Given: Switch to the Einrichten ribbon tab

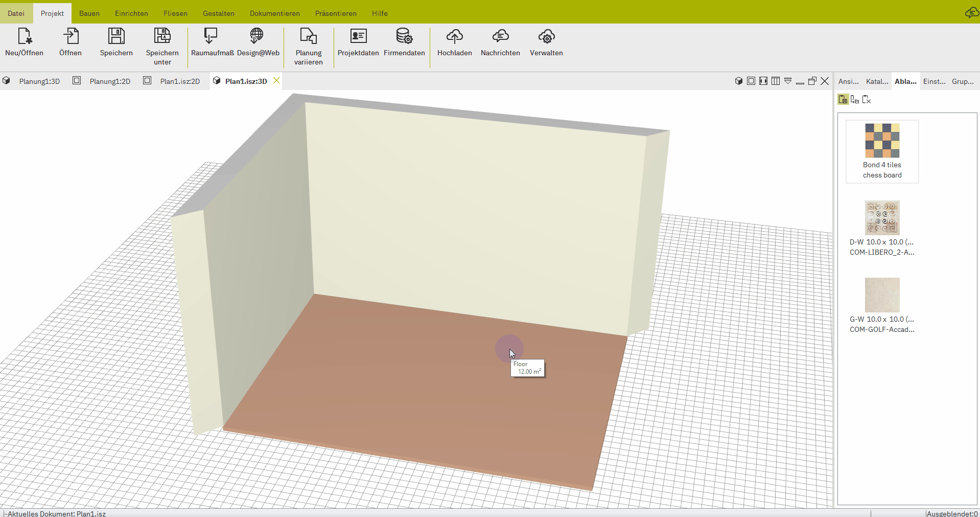Looking at the screenshot, I should click(131, 13).
